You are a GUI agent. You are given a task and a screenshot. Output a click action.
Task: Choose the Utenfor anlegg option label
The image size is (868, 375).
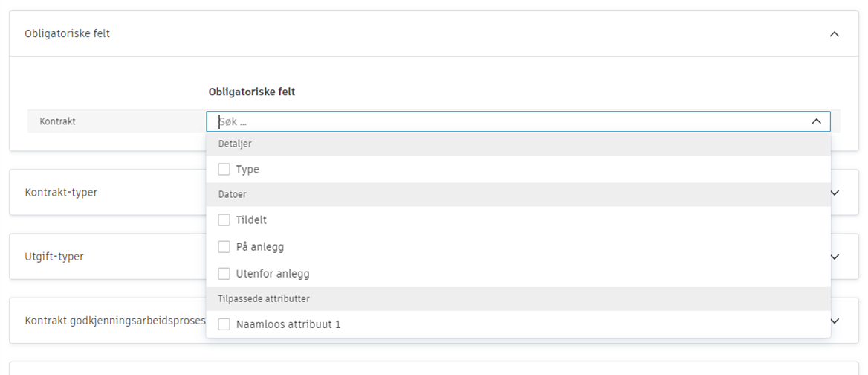[x=273, y=274]
